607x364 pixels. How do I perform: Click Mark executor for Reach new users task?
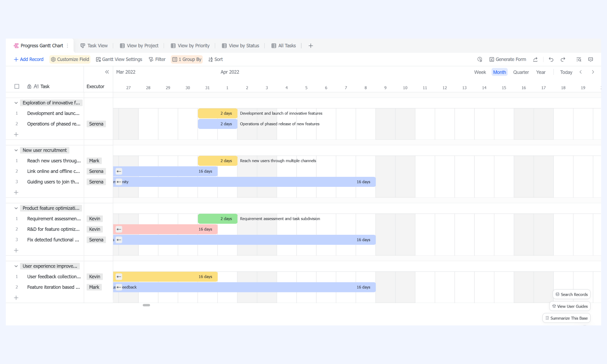(94, 161)
